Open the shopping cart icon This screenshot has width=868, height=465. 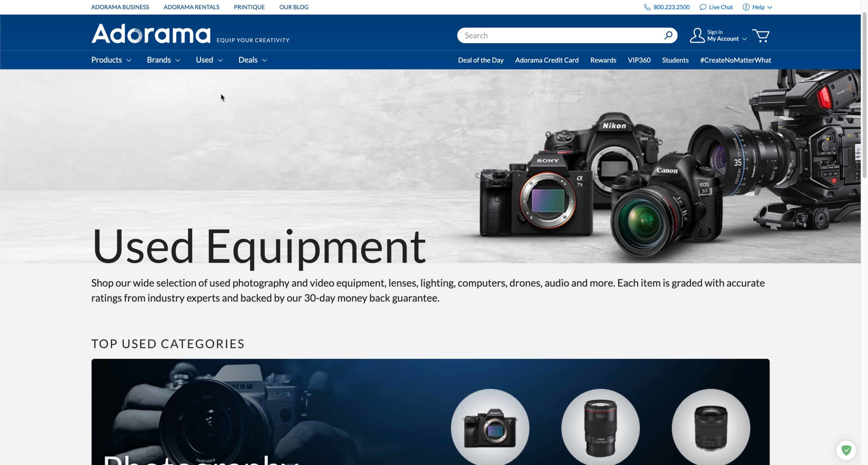point(761,36)
